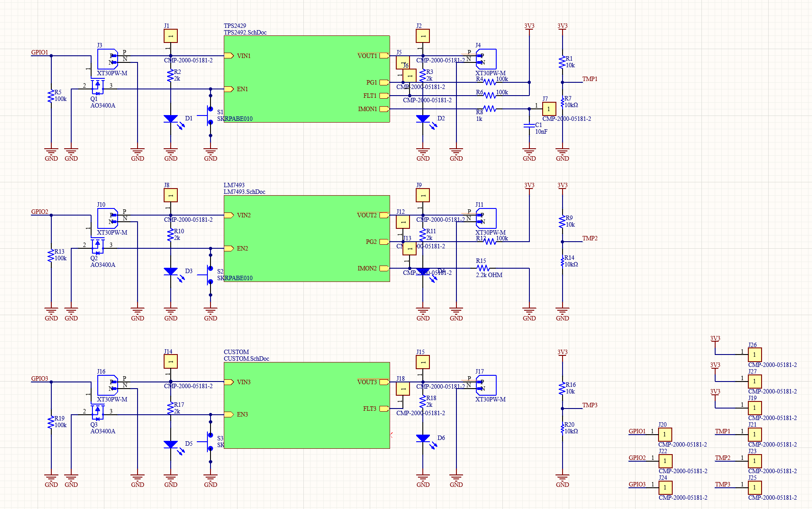The width and height of the screenshot is (812, 509).
Task: Select the LM7493 green sheet symbol
Action: point(306,238)
